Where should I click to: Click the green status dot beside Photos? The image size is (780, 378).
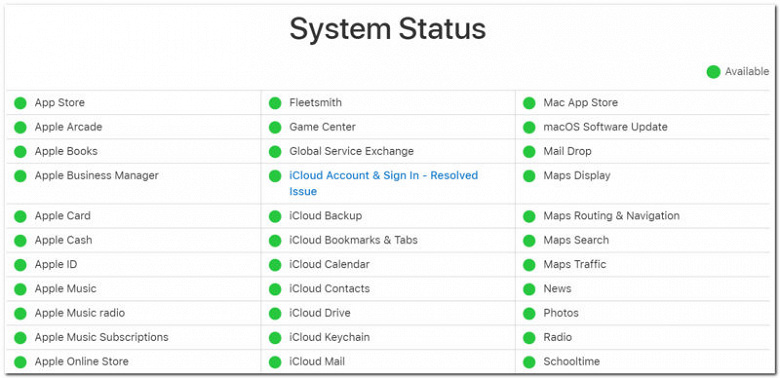[x=529, y=314]
